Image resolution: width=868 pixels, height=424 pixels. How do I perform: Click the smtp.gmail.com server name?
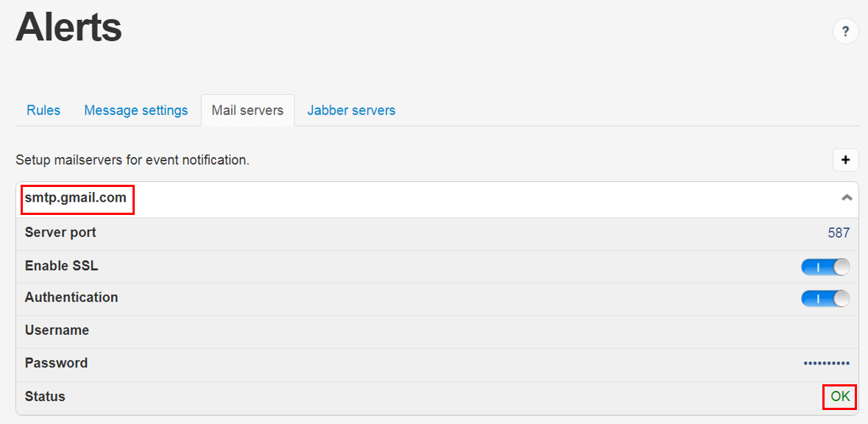pos(76,198)
